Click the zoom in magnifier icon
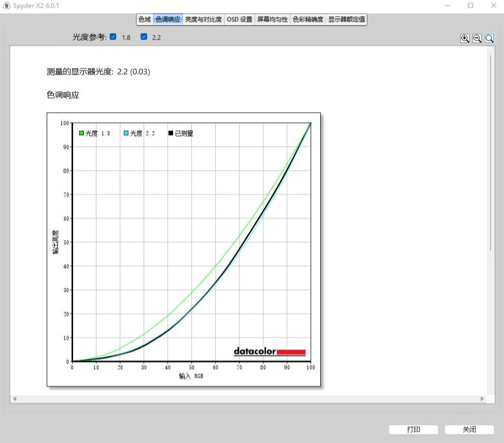 (464, 39)
